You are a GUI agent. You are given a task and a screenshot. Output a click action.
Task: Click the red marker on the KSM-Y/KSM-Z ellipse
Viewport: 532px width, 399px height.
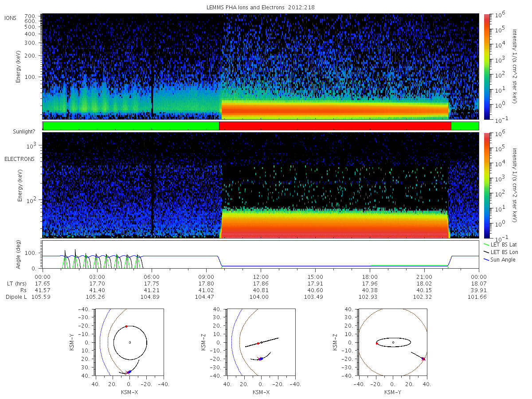[x=377, y=343]
